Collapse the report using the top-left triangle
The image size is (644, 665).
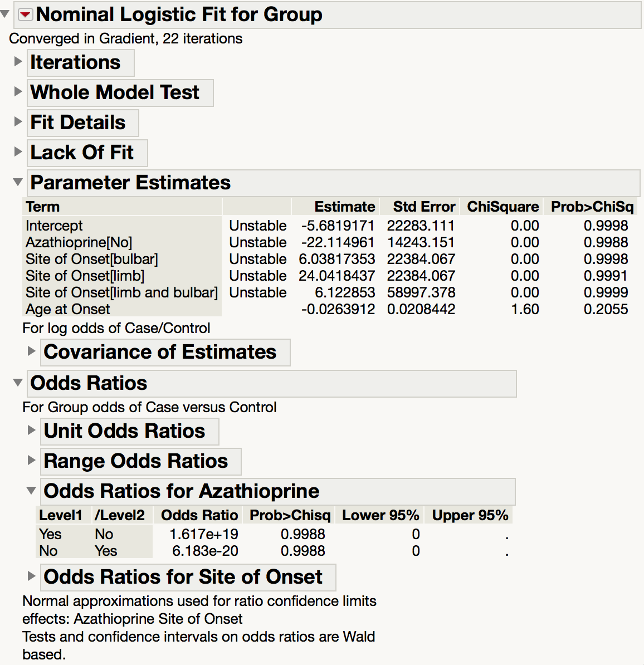tap(4, 13)
